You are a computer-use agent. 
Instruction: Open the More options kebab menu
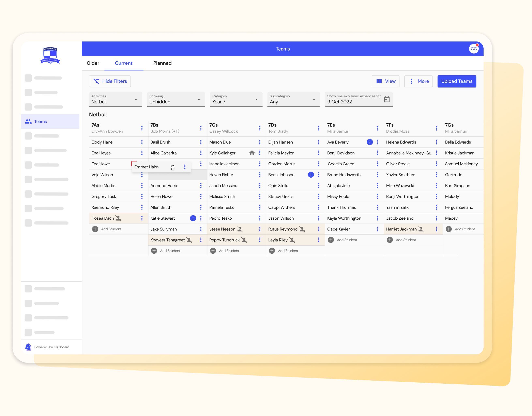coord(412,81)
